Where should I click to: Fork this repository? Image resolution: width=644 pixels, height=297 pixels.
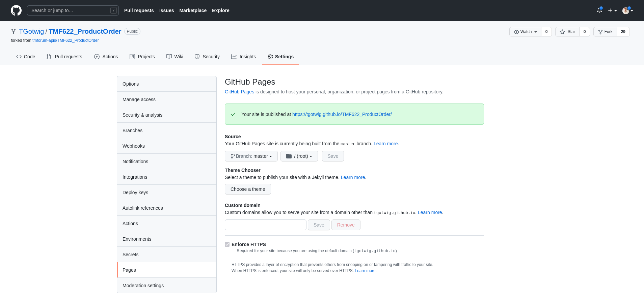(x=605, y=32)
